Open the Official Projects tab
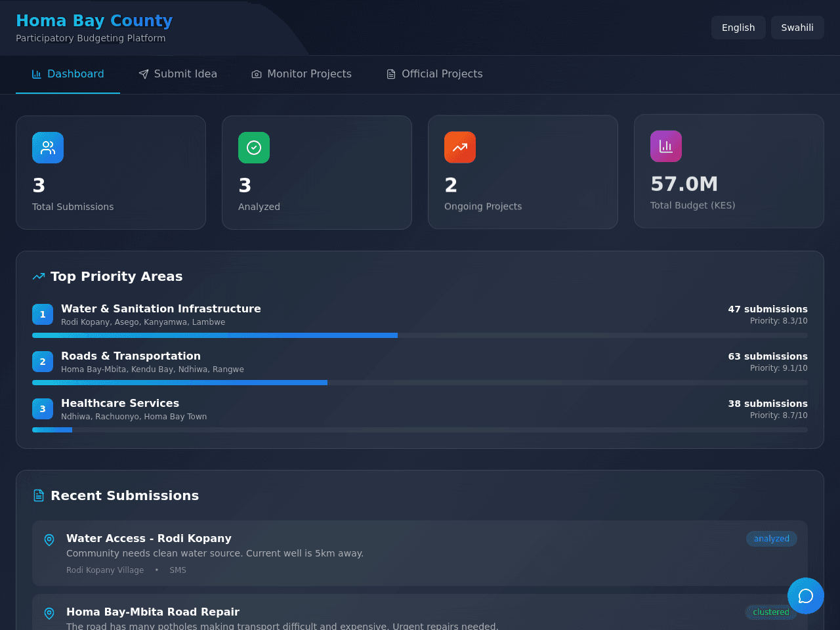840x630 pixels. (x=434, y=74)
